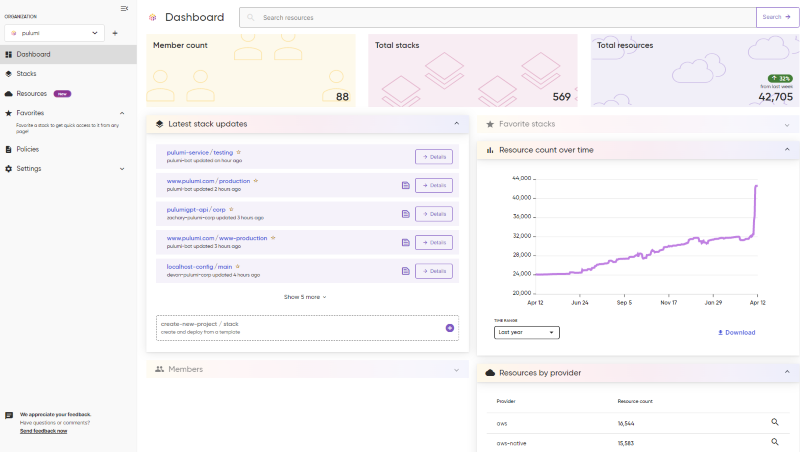
Task: Open update log icon for pulumigpt-api/corp
Action: (x=406, y=214)
